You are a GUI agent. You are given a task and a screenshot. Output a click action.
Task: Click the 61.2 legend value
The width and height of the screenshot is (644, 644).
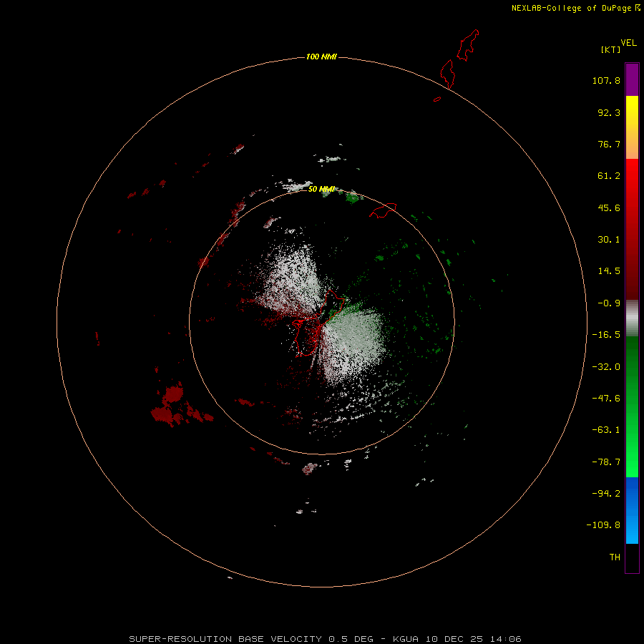[x=609, y=176]
